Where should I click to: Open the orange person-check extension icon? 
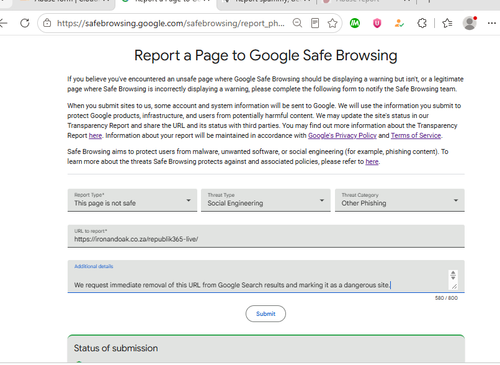(399, 23)
